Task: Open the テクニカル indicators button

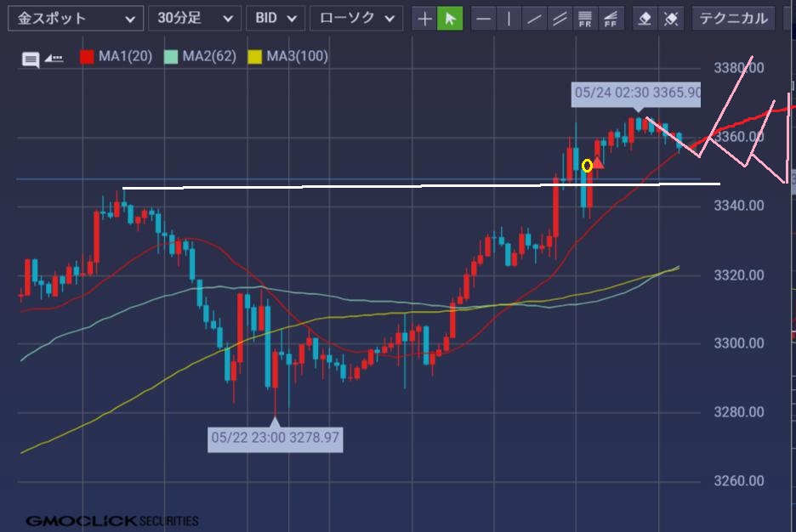Action: [x=733, y=19]
